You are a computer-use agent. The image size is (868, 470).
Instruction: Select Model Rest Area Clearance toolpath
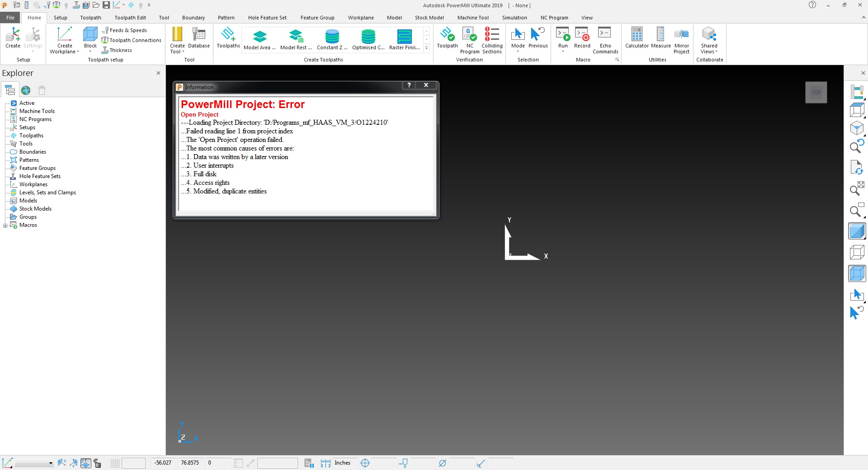296,40
